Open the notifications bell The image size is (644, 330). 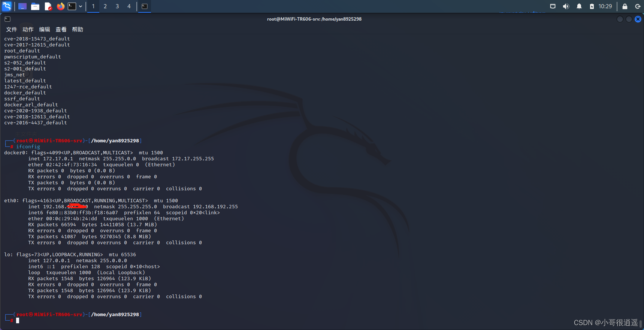point(579,6)
